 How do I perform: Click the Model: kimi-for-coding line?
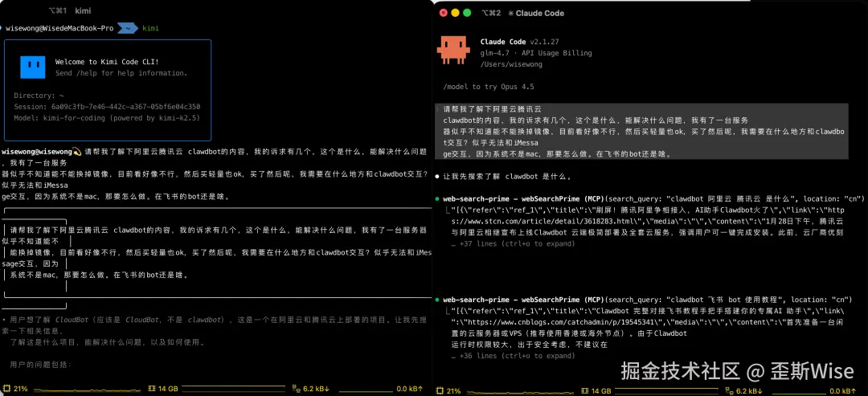coord(107,118)
